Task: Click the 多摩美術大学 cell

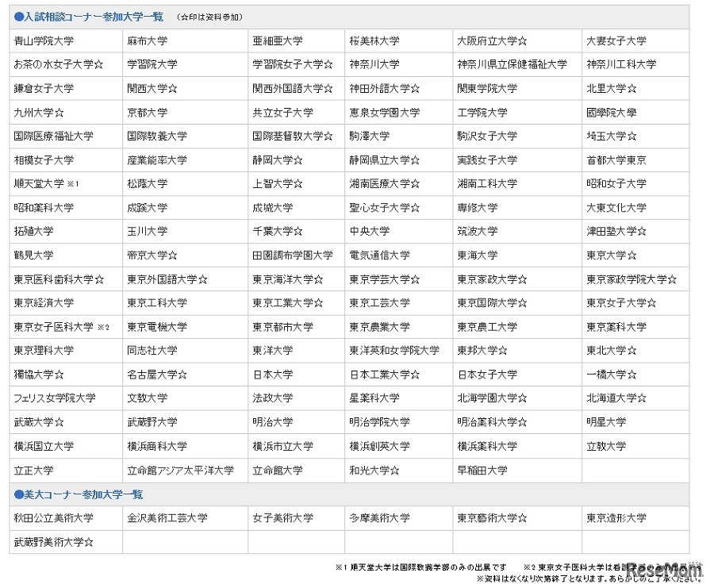Action: coord(377,517)
